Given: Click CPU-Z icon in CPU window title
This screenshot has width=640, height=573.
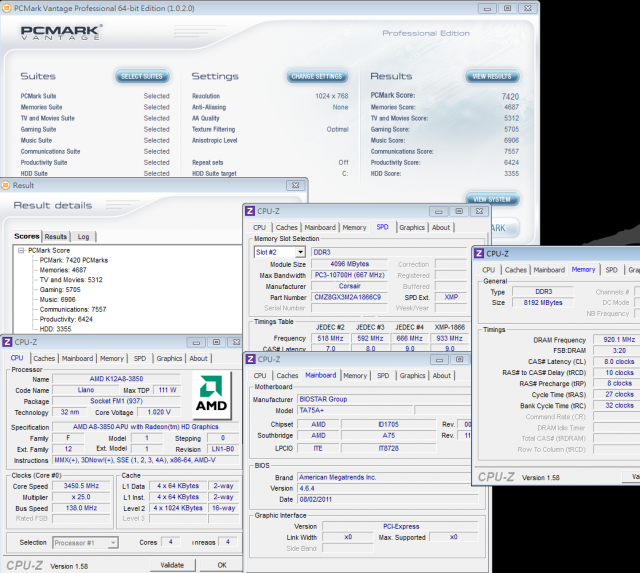Looking at the screenshot, I should [x=7, y=342].
